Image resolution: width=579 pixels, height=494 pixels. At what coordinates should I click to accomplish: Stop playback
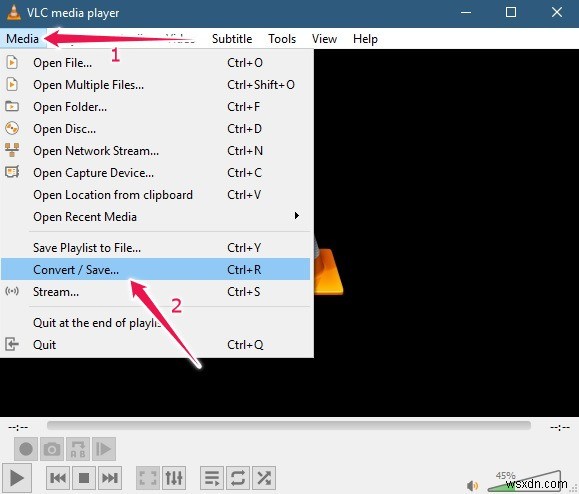click(84, 478)
